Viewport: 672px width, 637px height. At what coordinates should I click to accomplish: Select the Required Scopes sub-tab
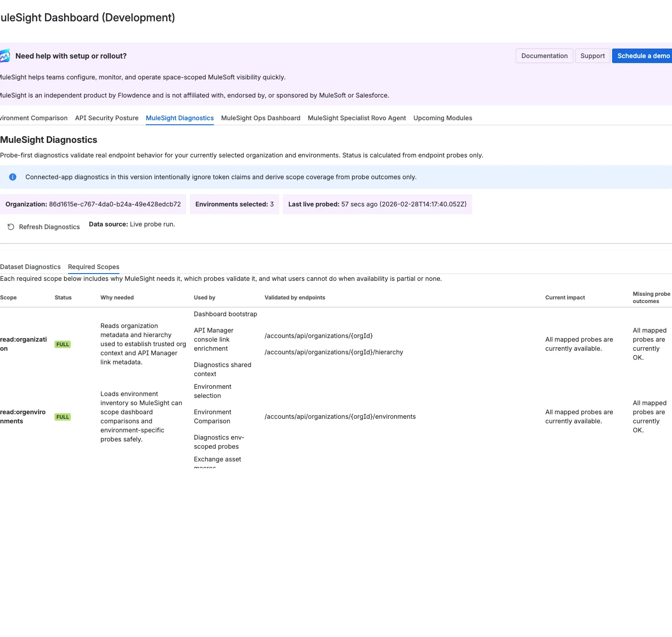pos(94,267)
